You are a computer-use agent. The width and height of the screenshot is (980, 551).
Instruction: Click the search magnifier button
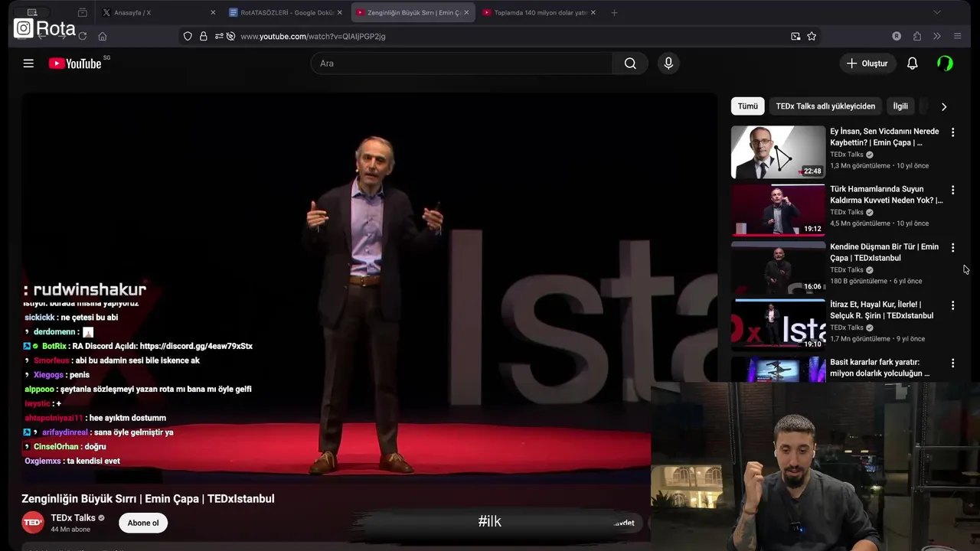(x=630, y=64)
